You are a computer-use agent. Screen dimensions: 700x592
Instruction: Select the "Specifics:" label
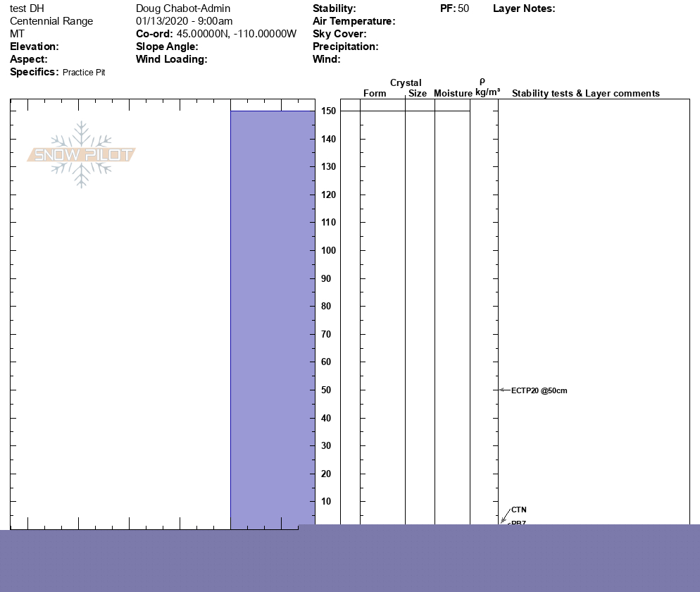(x=35, y=72)
